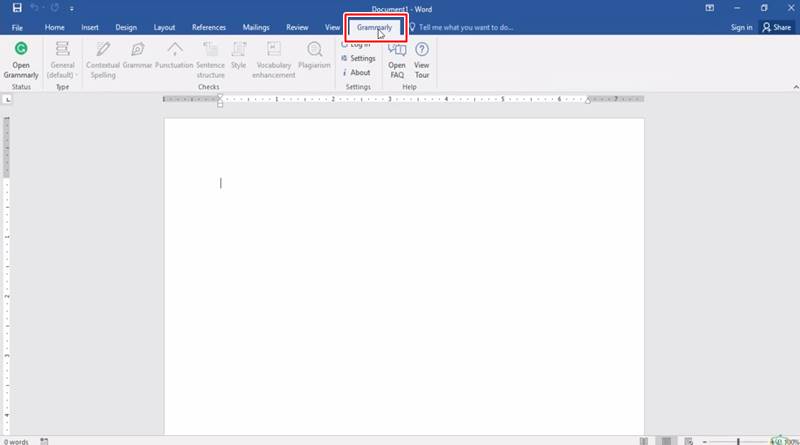Image resolution: width=800 pixels, height=445 pixels.
Task: Switch to the Mailings tab
Action: (256, 28)
